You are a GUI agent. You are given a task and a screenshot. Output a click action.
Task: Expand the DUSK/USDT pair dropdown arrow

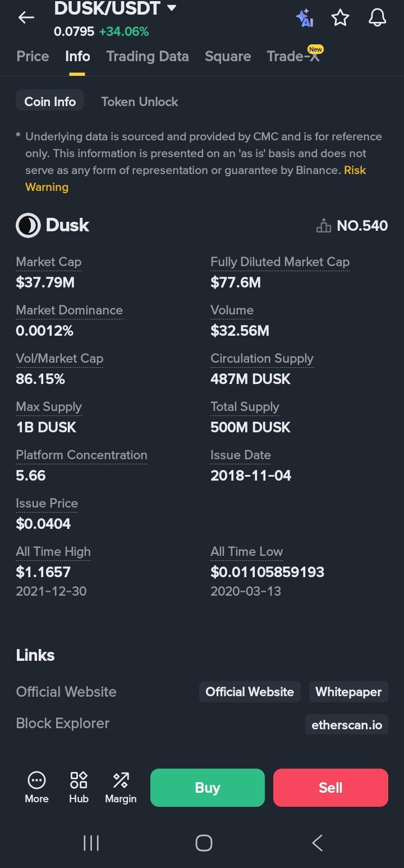pyautogui.click(x=172, y=8)
